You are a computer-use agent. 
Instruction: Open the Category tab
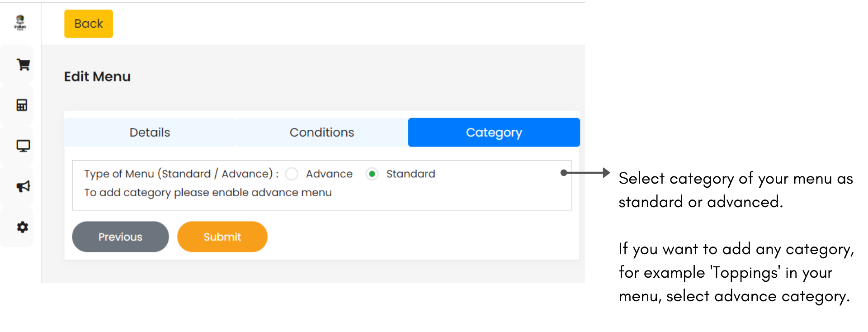[494, 133]
